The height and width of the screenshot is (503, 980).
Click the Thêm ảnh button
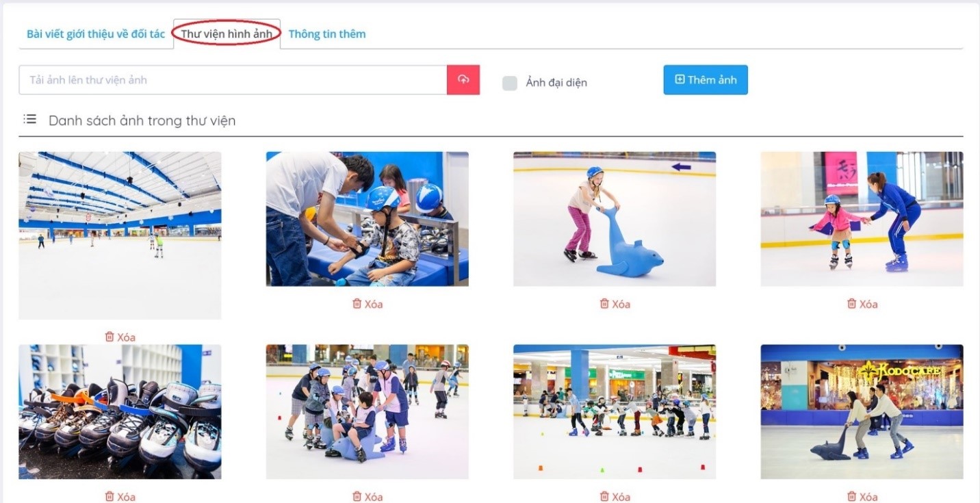[706, 79]
